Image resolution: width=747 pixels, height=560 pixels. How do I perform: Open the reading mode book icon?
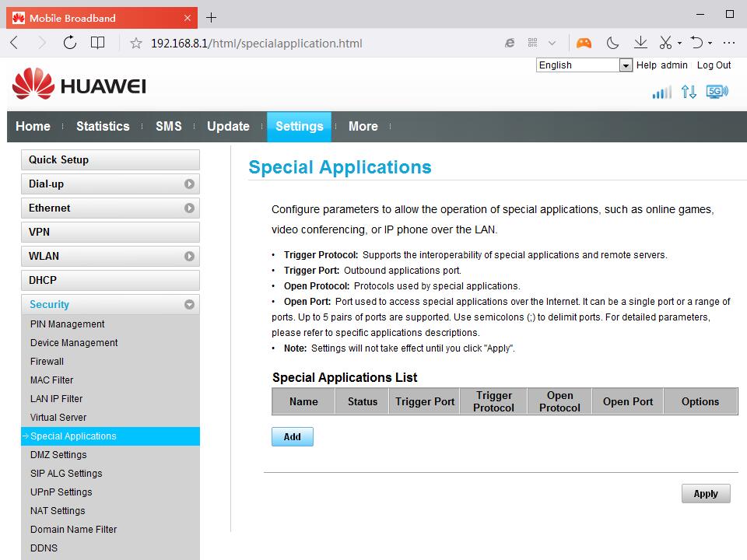pyautogui.click(x=97, y=43)
